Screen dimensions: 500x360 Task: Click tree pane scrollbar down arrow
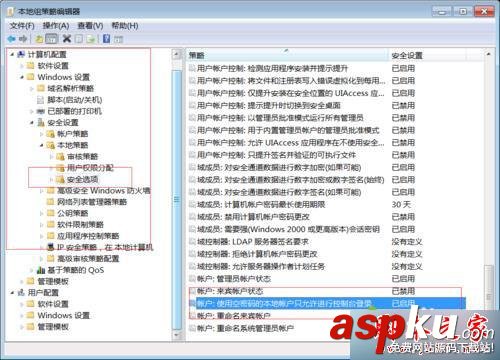(177, 336)
